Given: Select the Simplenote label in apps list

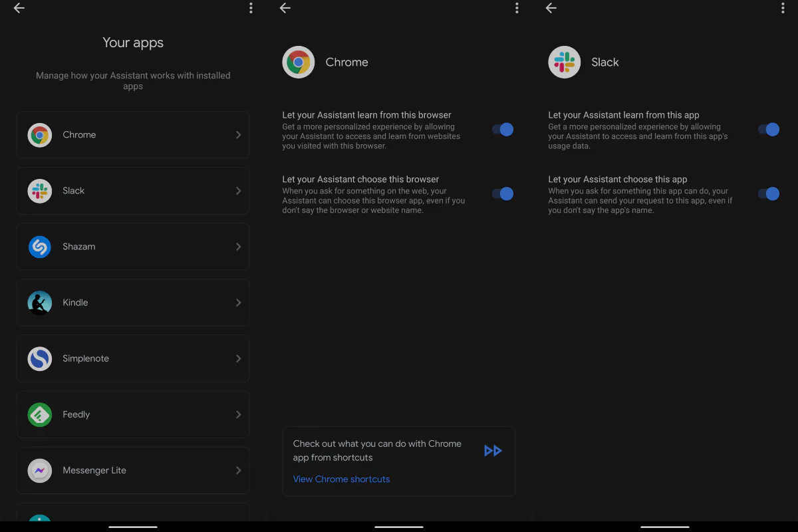Looking at the screenshot, I should point(86,358).
